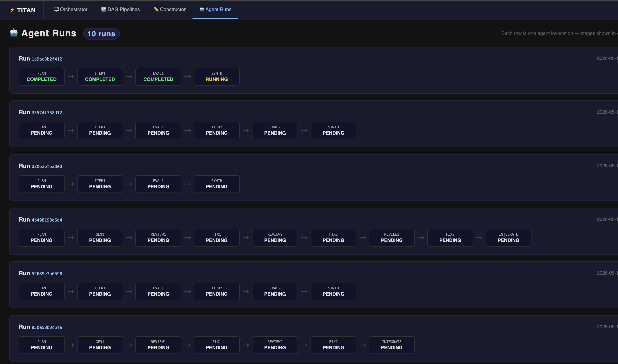Click the timestamp on run d20626f52ded

(x=607, y=166)
